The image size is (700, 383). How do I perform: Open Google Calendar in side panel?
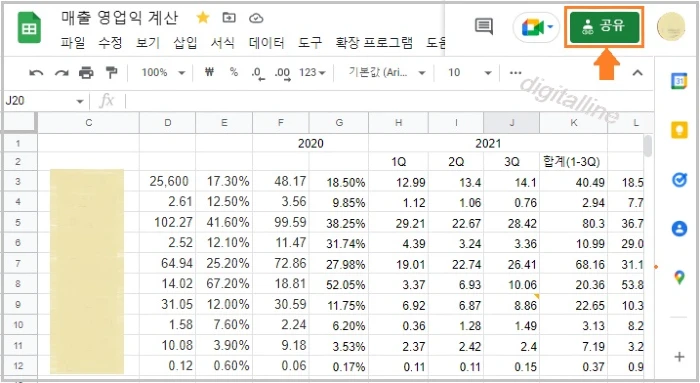pyautogui.click(x=679, y=81)
